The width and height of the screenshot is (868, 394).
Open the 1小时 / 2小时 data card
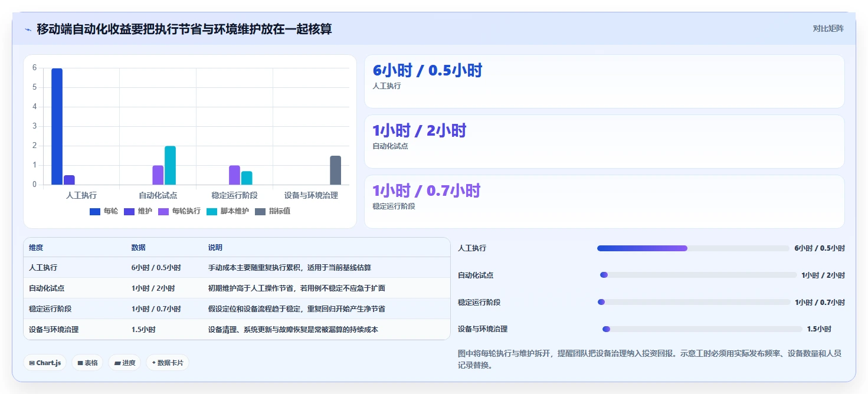click(x=604, y=142)
